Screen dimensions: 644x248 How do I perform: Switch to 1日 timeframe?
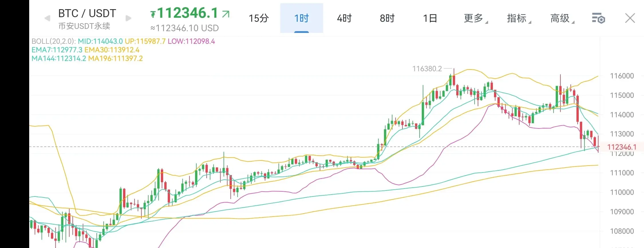pyautogui.click(x=430, y=18)
